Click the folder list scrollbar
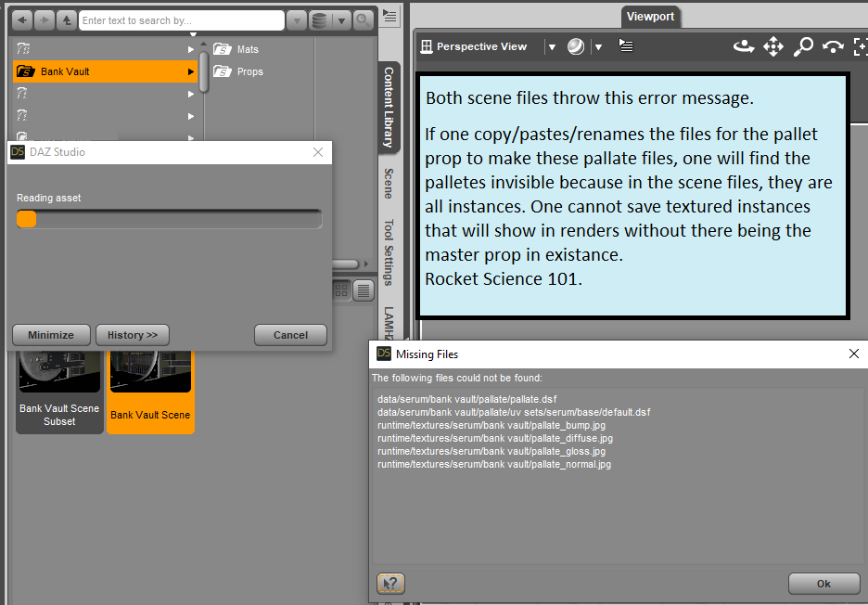 204,72
